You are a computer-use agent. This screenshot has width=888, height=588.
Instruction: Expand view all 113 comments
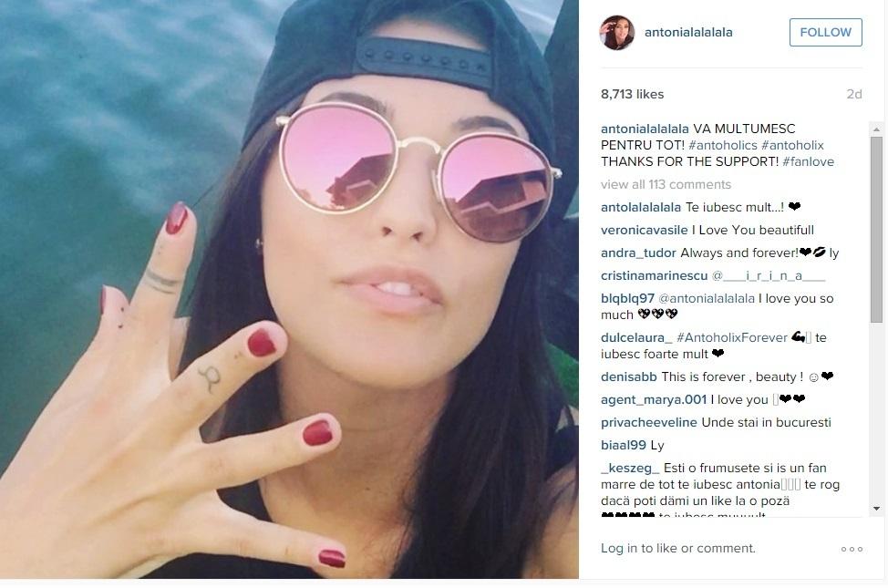(666, 185)
